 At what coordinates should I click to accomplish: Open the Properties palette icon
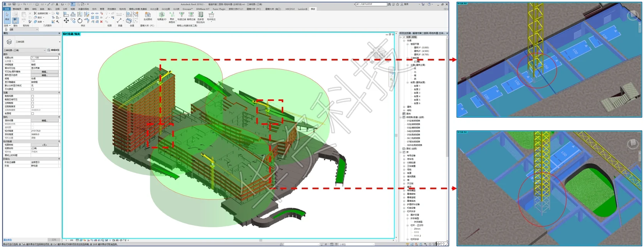coord(15,20)
